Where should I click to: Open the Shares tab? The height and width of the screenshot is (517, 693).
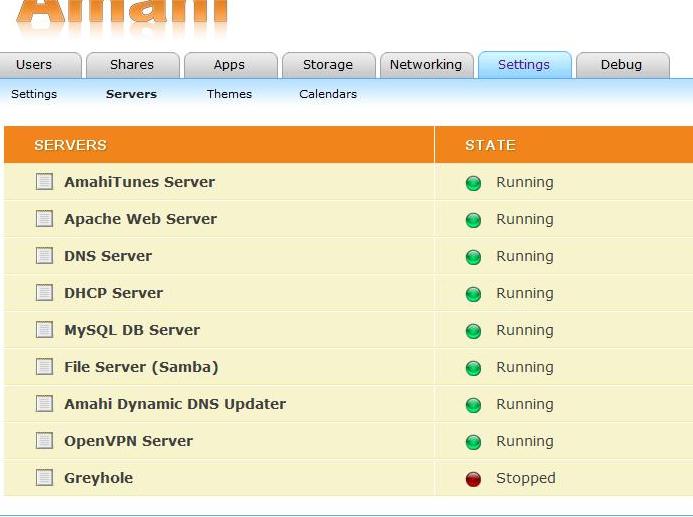[132, 65]
